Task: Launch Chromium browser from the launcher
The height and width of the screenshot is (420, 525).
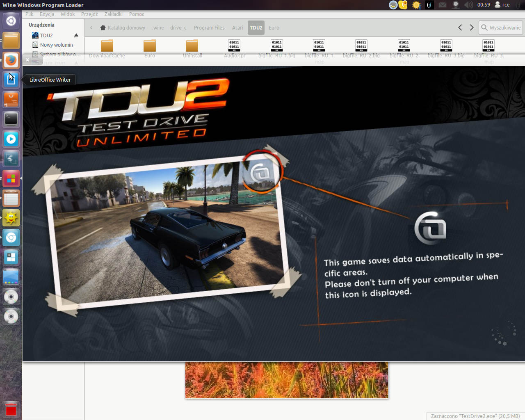Action: 11,237
